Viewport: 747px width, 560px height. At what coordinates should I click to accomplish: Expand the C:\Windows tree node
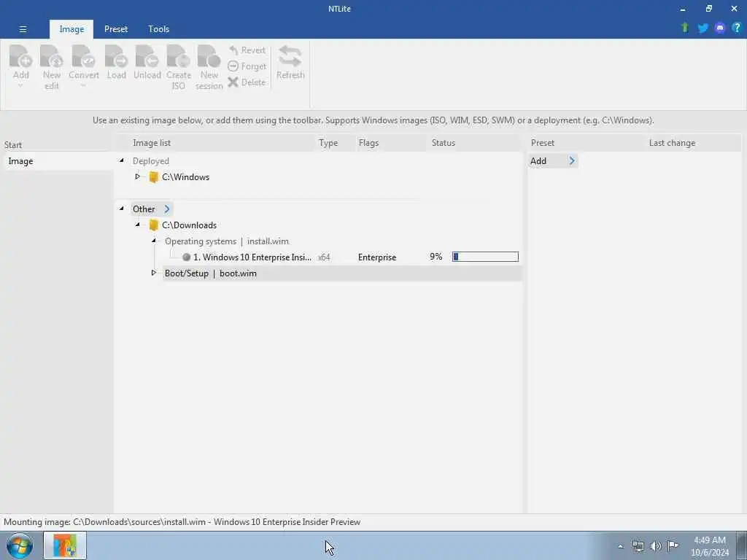137,176
